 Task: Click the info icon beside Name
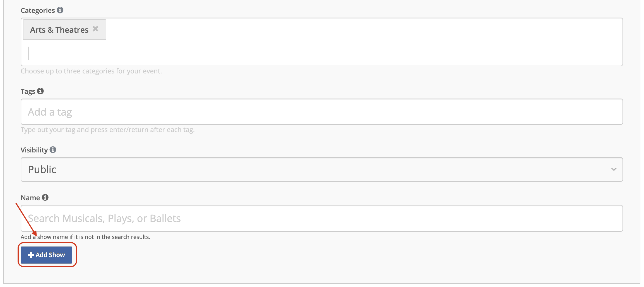(45, 197)
